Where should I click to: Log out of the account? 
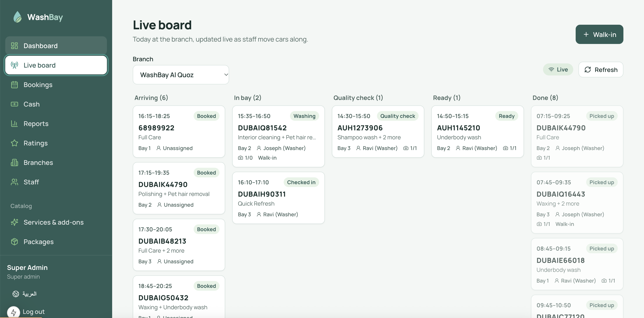point(34,311)
